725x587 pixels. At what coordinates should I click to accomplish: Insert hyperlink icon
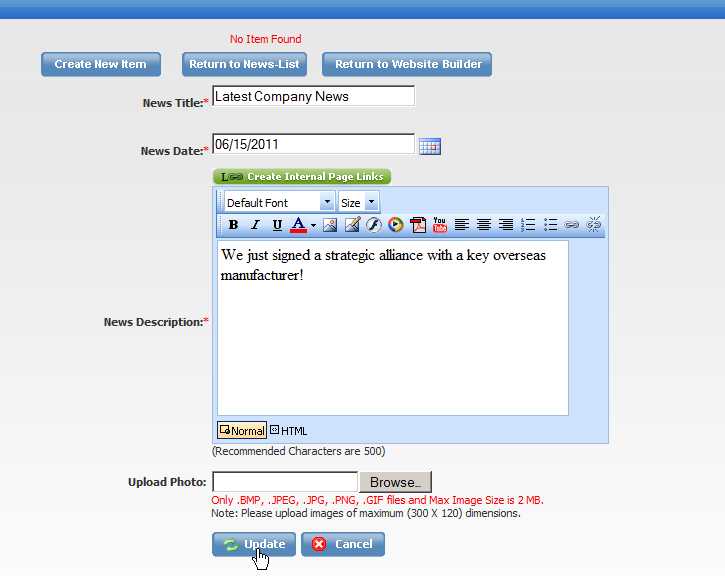coord(572,225)
